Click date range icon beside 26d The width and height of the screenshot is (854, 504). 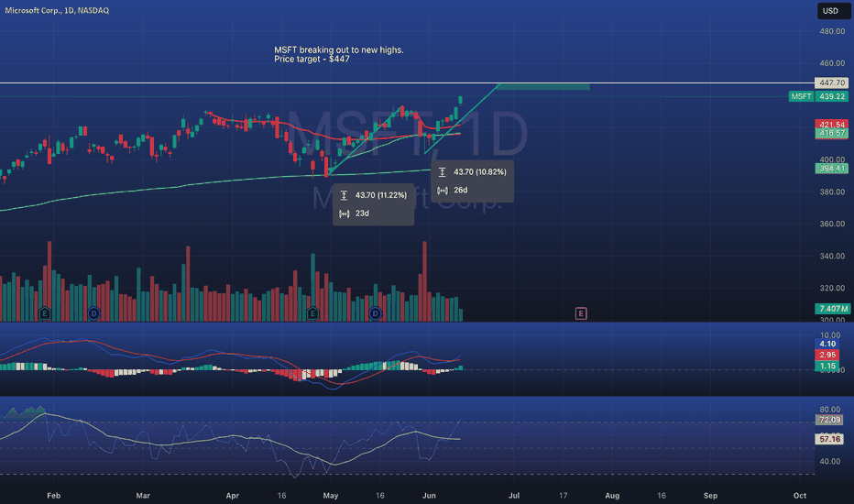click(x=443, y=191)
